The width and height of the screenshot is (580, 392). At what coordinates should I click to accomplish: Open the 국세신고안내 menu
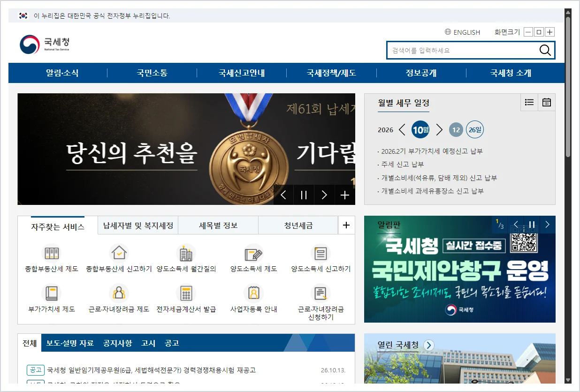pos(242,73)
